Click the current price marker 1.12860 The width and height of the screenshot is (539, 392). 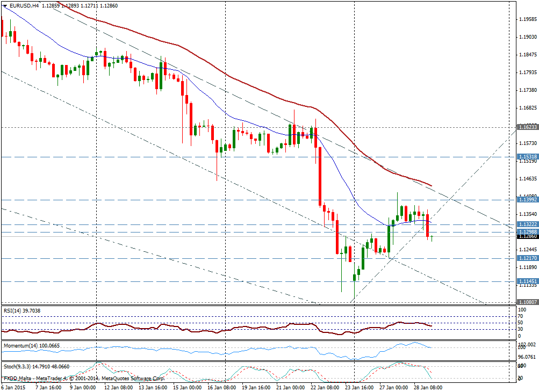(526, 236)
